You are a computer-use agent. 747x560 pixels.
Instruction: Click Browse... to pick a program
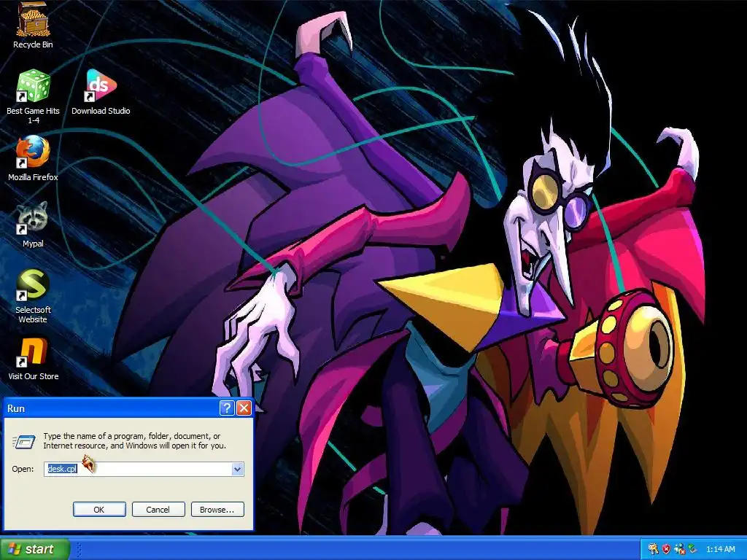217,510
